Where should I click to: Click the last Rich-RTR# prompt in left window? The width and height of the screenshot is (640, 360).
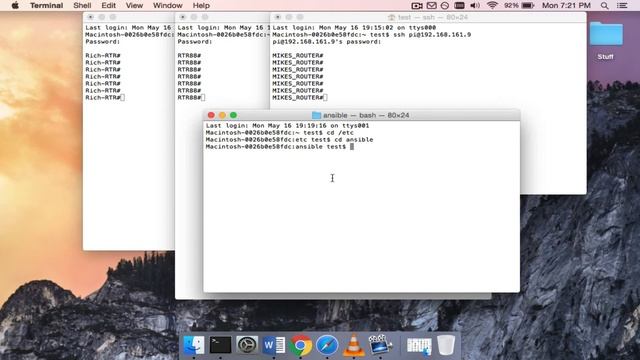coord(103,98)
